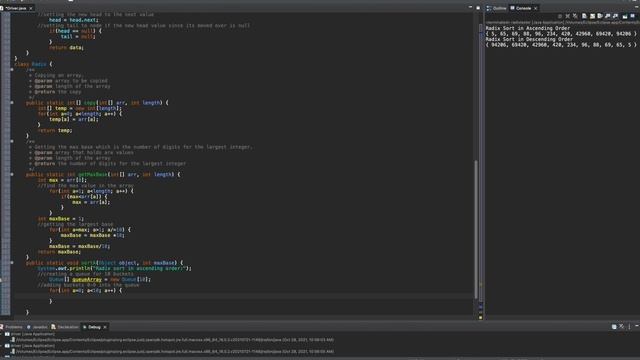Click the 'return temp;' code line
The image size is (640, 360).
pos(55,130)
